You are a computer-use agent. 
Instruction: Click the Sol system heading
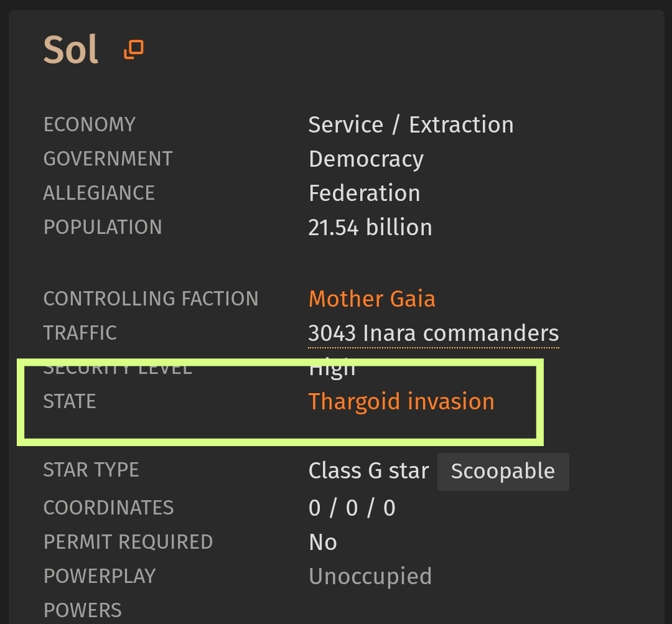[71, 50]
